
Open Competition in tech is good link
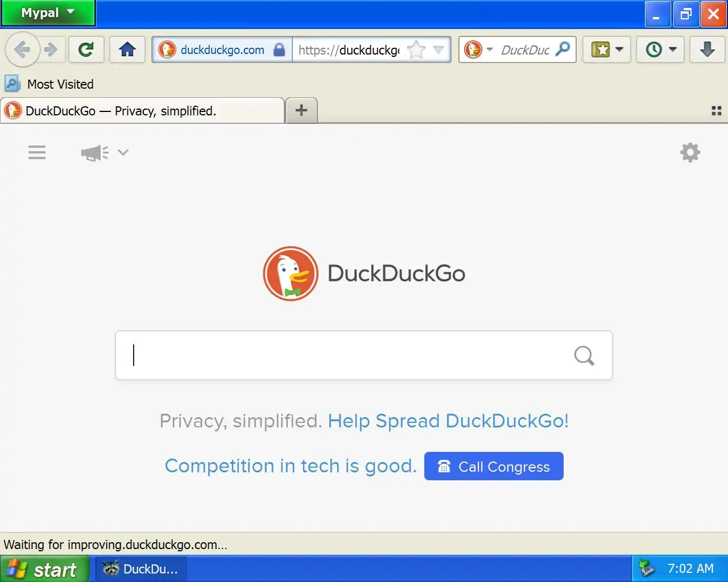pos(291,466)
